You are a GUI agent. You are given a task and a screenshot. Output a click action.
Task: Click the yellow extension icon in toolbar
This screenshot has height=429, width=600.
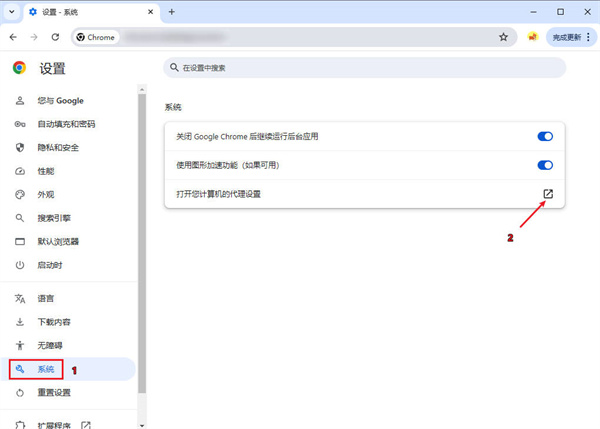532,37
